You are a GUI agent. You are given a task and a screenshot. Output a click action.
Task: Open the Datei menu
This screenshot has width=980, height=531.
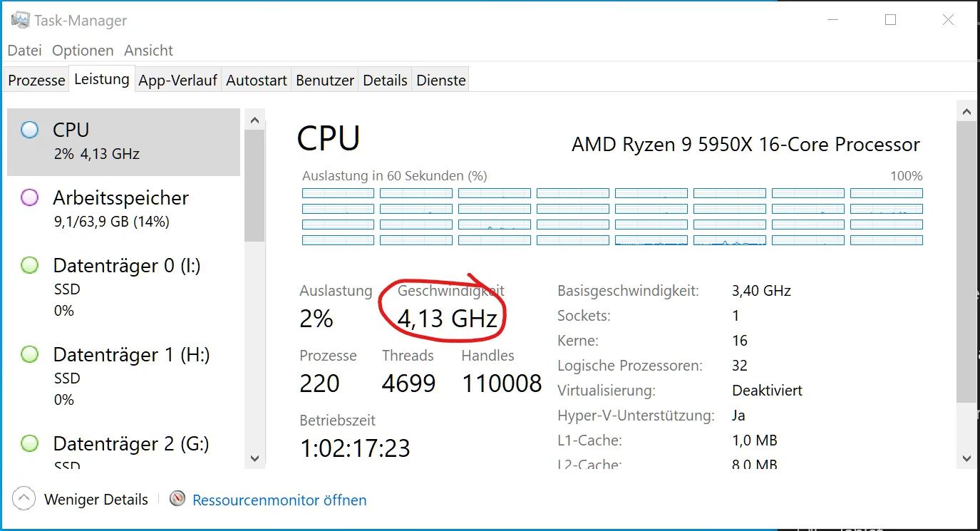coord(25,51)
